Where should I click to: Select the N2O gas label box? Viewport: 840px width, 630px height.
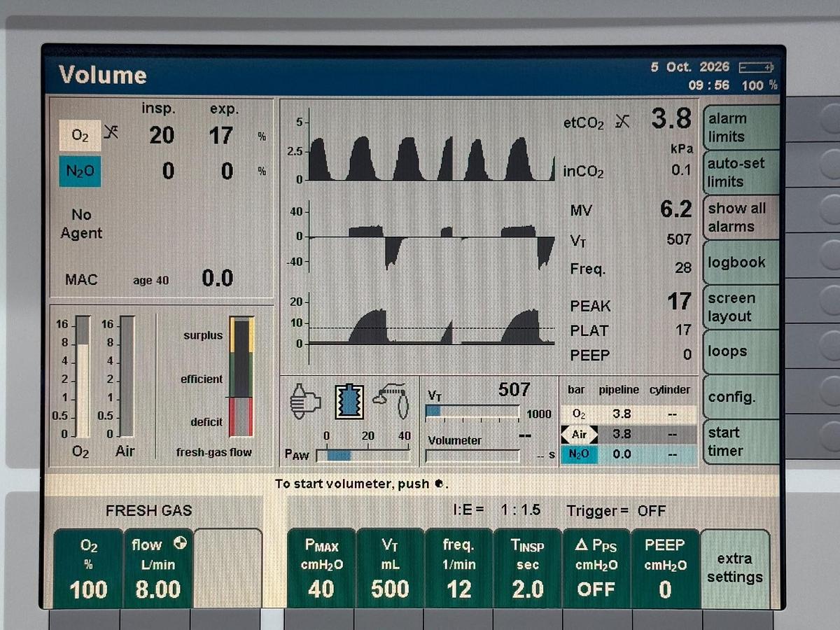tap(80, 171)
